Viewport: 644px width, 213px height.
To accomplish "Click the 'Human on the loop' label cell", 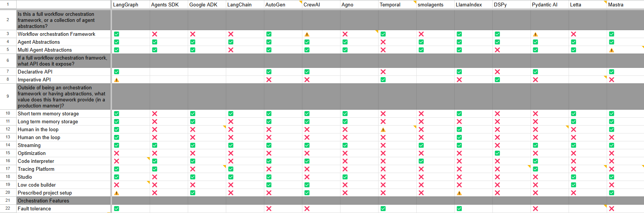I will (x=63, y=137).
